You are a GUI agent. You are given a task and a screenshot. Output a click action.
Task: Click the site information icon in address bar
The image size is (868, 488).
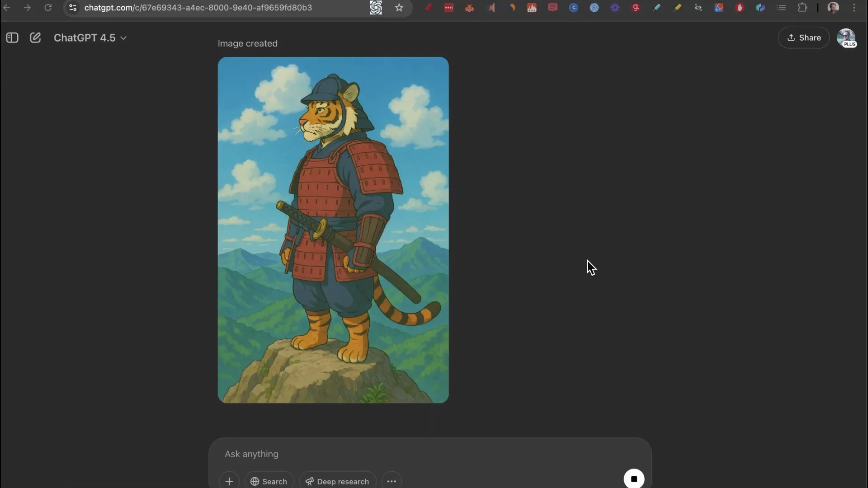coord(72,7)
